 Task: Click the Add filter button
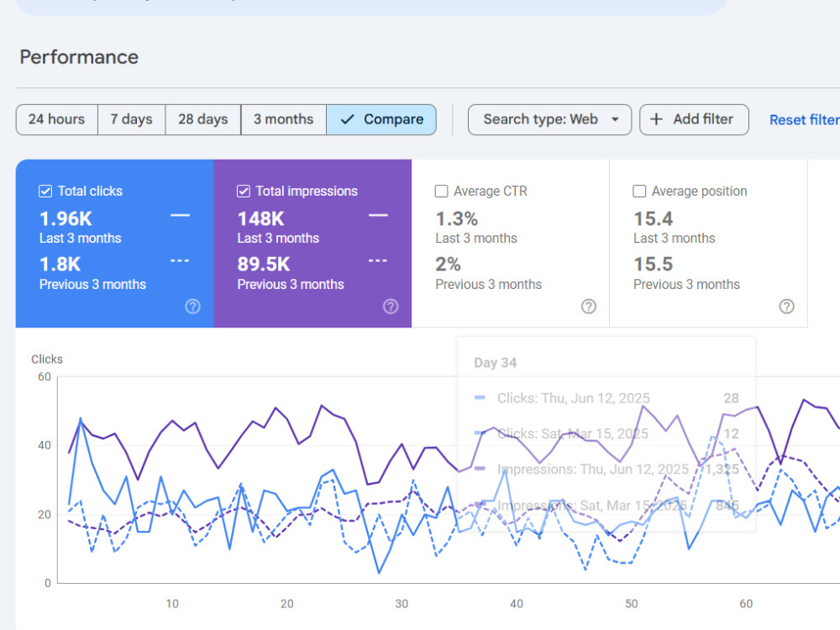694,119
